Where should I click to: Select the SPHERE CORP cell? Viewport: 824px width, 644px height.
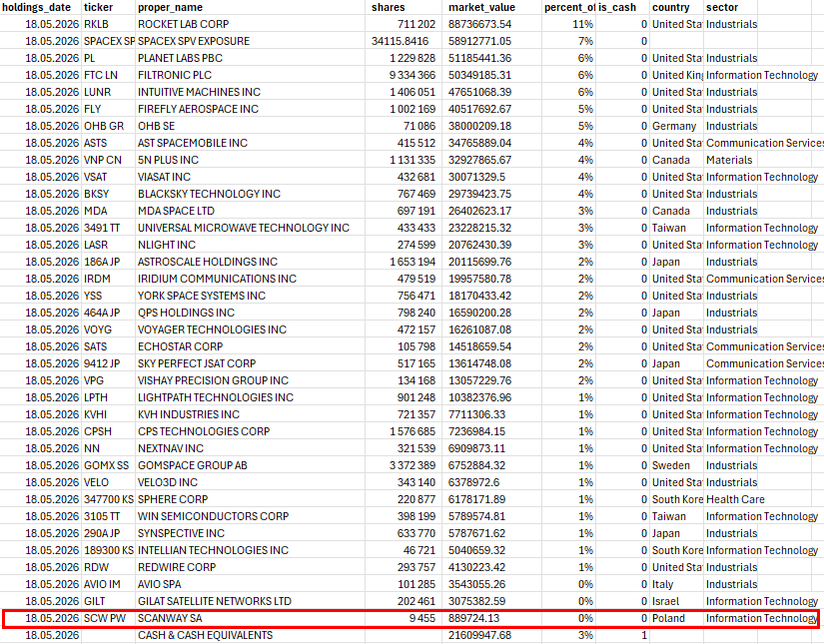point(250,499)
